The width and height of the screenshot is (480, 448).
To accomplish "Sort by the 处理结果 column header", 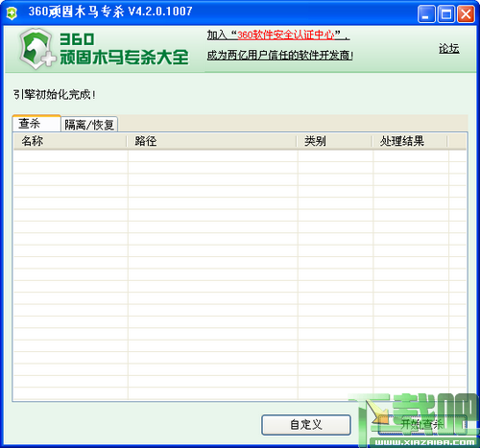I will (410, 141).
